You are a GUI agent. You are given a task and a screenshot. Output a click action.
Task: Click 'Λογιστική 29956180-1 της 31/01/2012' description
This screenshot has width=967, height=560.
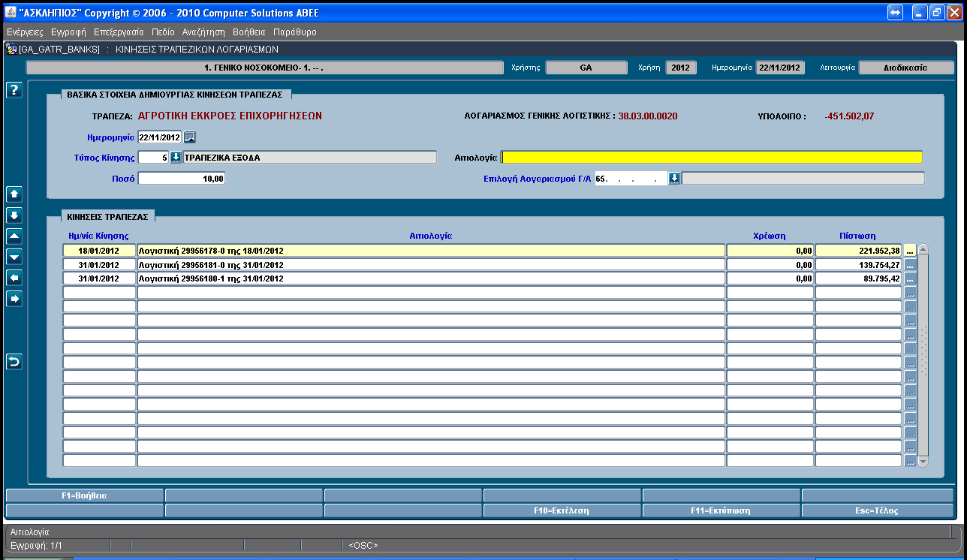(211, 278)
